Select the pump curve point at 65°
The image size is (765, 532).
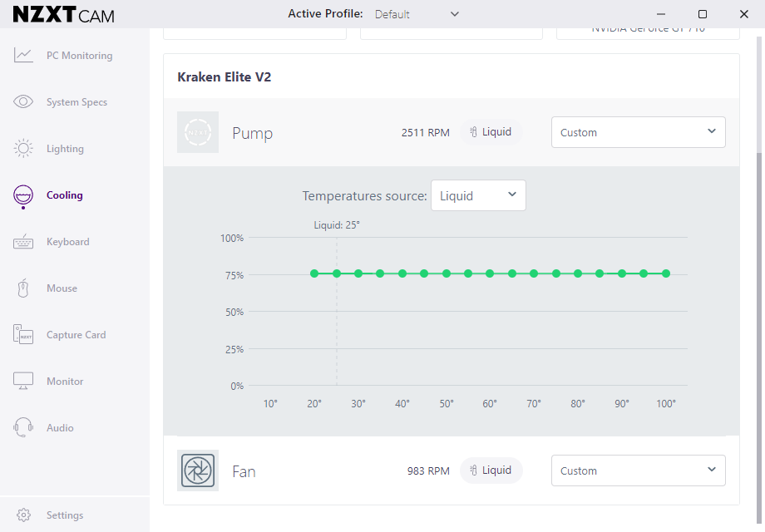pos(511,273)
